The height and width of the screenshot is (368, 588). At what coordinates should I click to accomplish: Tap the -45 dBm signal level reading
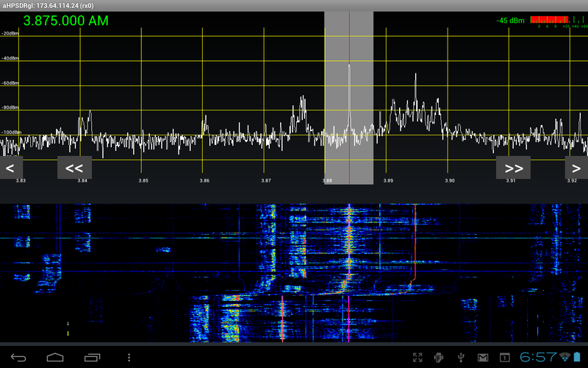[x=510, y=21]
